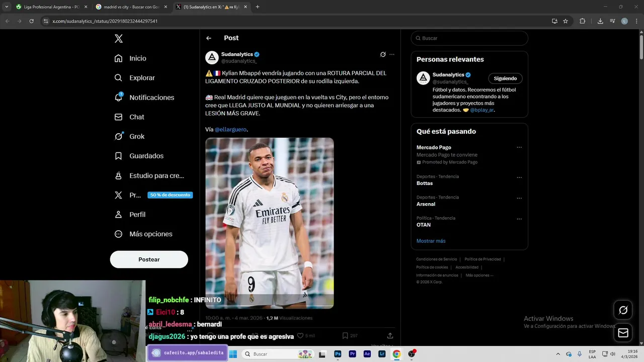
Task: Open Condiciones de Servicio footer link
Action: [x=436, y=259]
